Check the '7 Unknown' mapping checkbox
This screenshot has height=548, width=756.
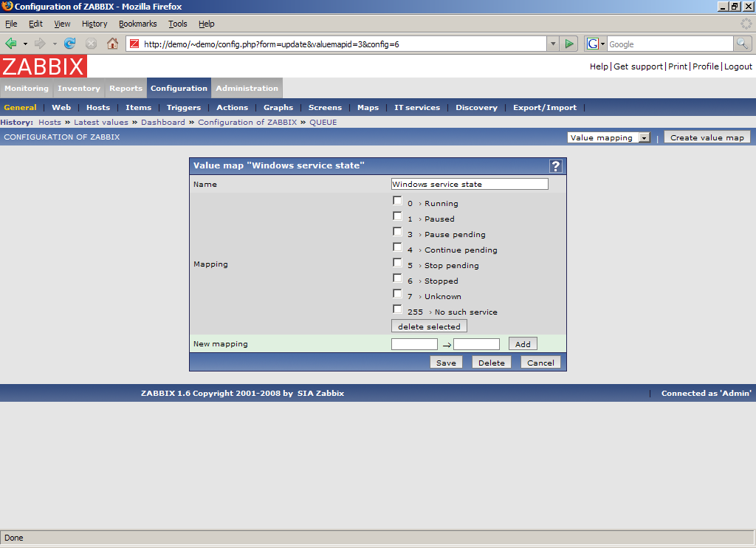click(x=397, y=293)
